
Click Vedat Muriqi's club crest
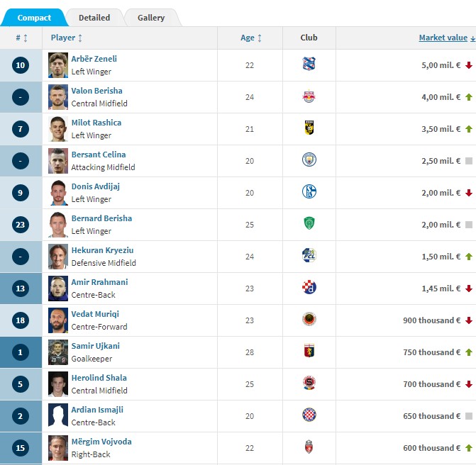point(309,320)
